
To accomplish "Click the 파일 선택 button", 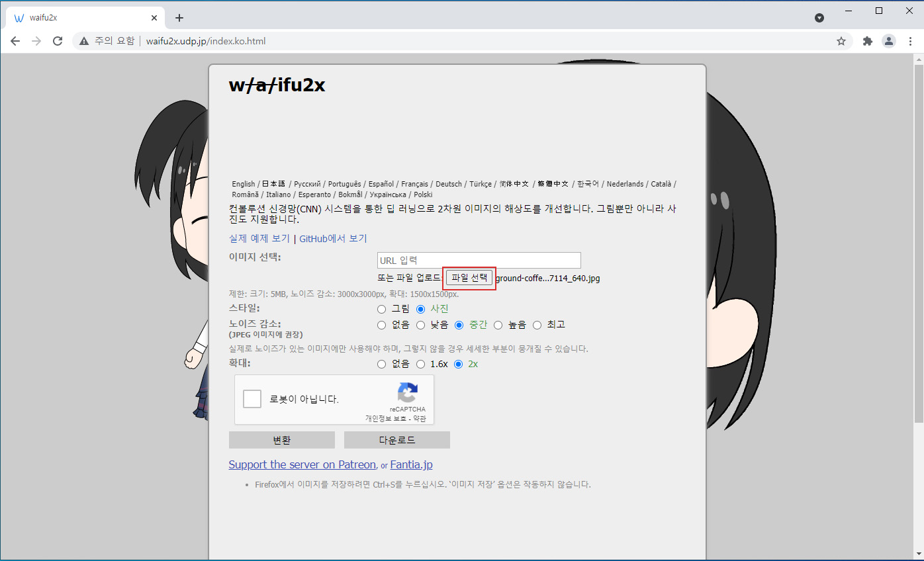I will pyautogui.click(x=469, y=278).
